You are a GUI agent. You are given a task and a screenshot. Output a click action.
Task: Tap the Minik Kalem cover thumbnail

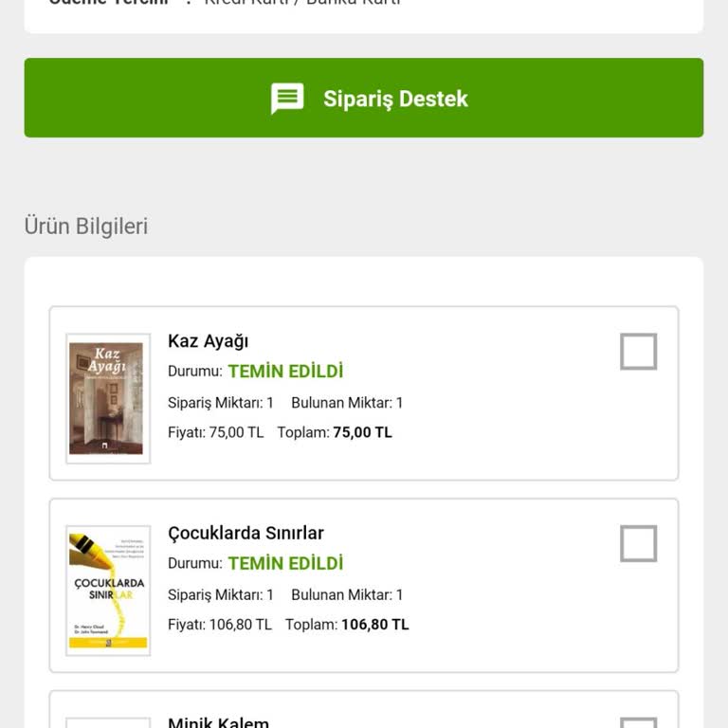click(x=107, y=723)
